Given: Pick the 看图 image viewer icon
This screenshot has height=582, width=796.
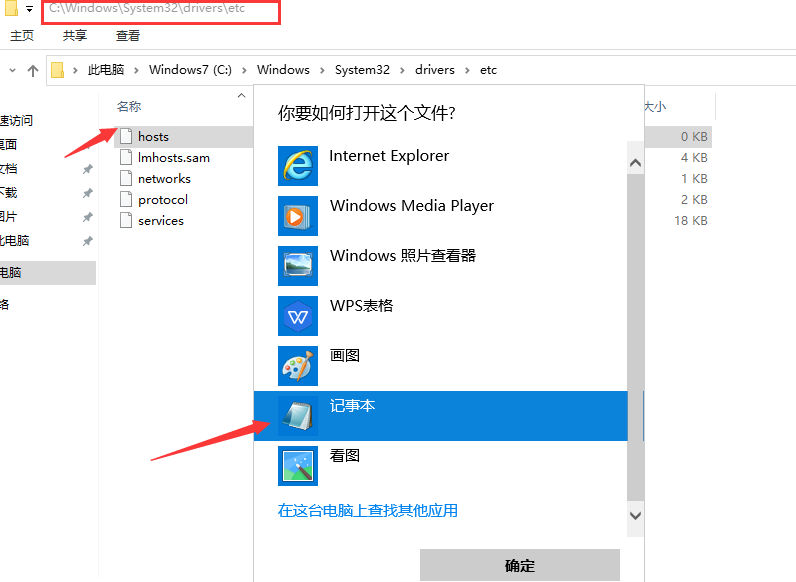Looking at the screenshot, I should click(298, 466).
